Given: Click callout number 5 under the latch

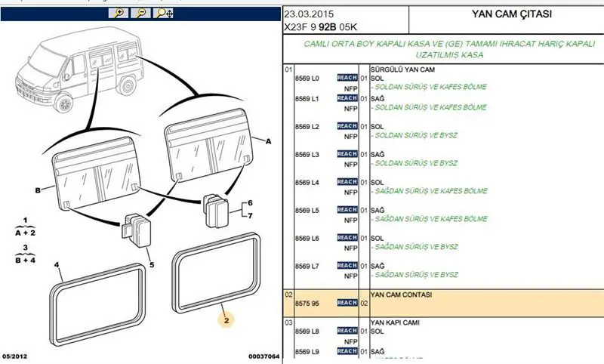Looking at the screenshot, I should pyautogui.click(x=150, y=265).
